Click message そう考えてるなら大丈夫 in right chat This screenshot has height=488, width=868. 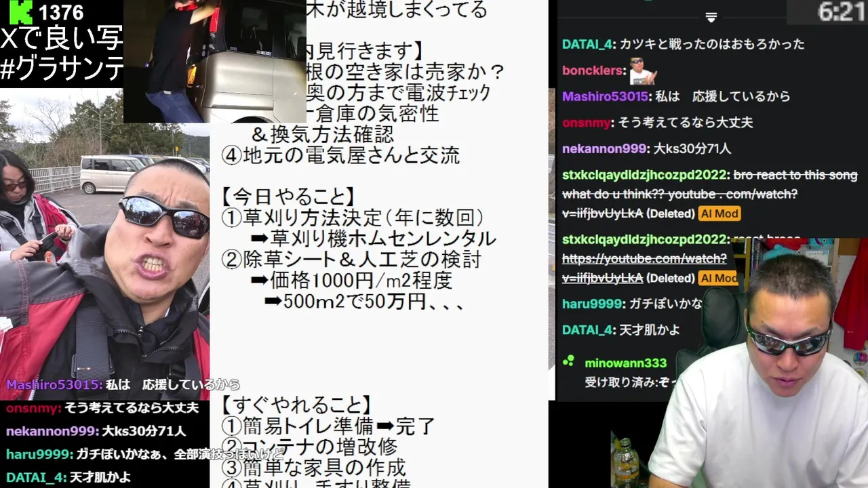686,123
